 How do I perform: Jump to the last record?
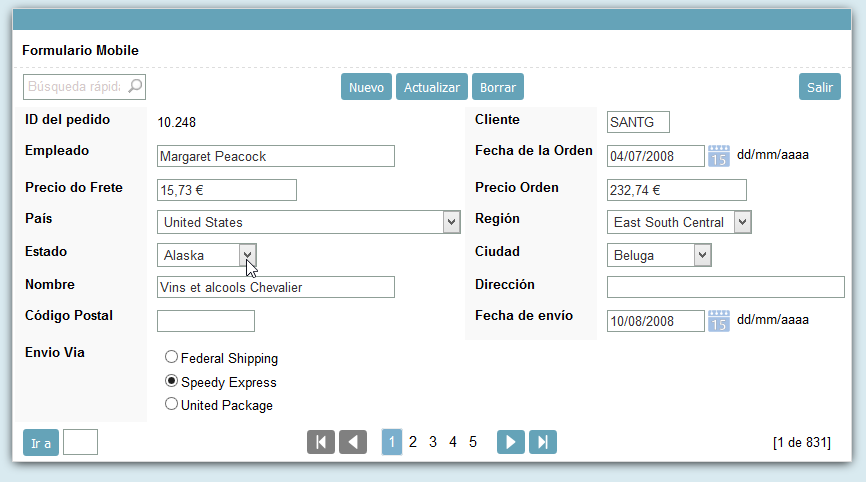click(543, 442)
